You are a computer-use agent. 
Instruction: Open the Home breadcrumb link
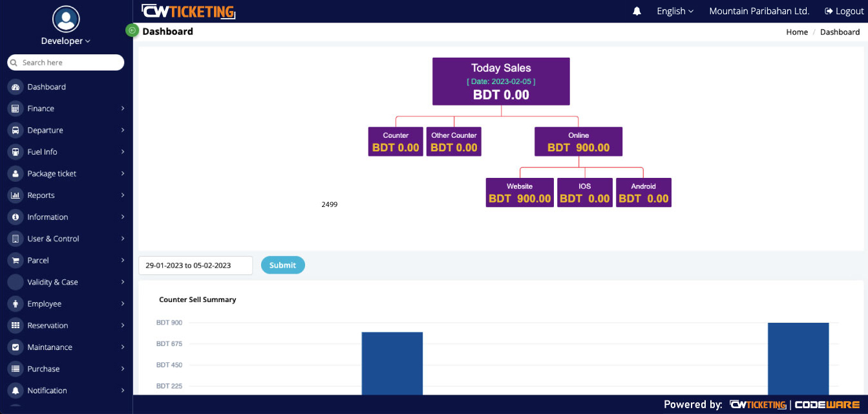[796, 32]
